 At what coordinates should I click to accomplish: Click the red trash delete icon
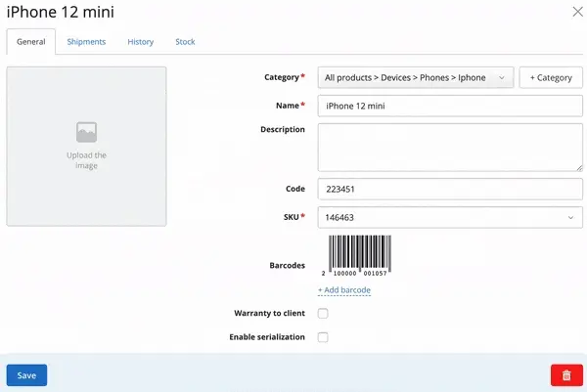pos(566,375)
